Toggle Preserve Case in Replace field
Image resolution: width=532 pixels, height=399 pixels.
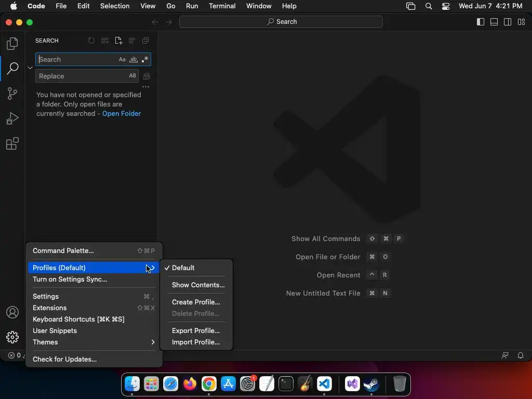[x=132, y=76]
